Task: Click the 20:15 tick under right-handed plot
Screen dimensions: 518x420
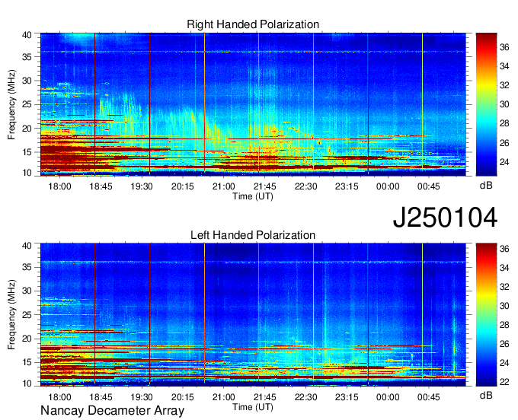Action: [183, 186]
